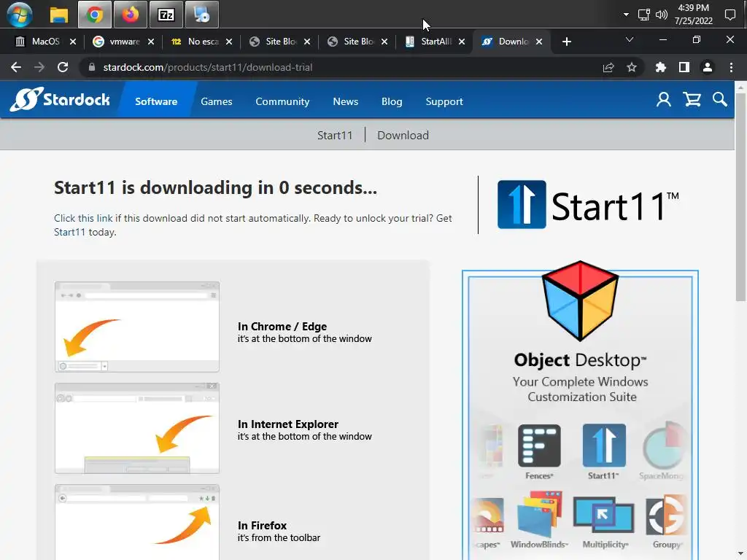Image resolution: width=747 pixels, height=560 pixels.
Task: Click the volume speaker tray icon
Action: 661,15
